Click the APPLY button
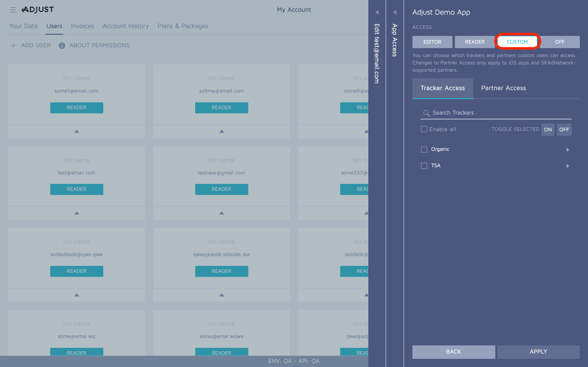This screenshot has height=367, width=588. tap(538, 352)
